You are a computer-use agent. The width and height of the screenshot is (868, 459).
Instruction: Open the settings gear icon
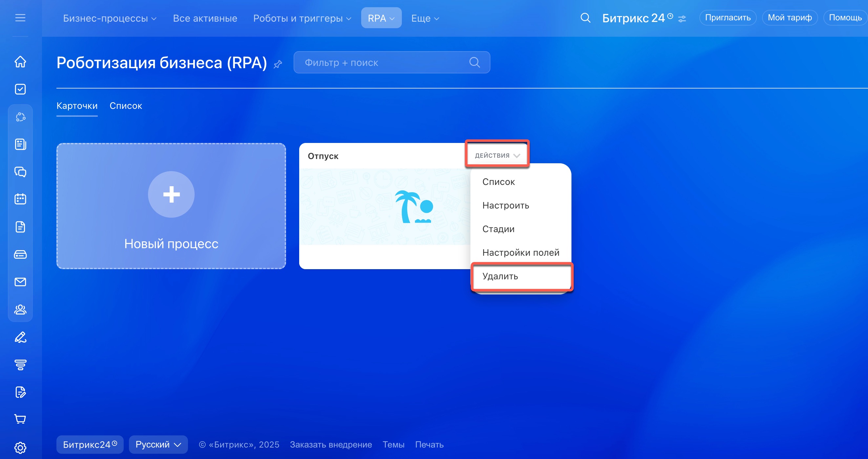(20, 448)
